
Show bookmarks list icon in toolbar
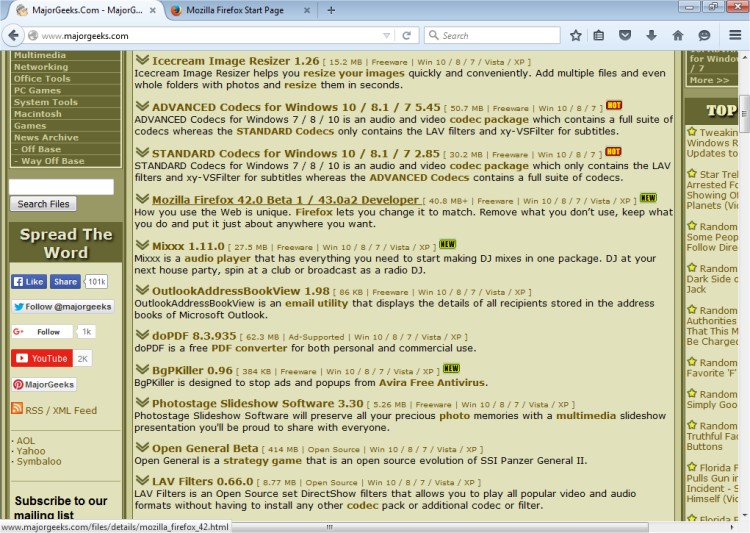pyautogui.click(x=598, y=35)
